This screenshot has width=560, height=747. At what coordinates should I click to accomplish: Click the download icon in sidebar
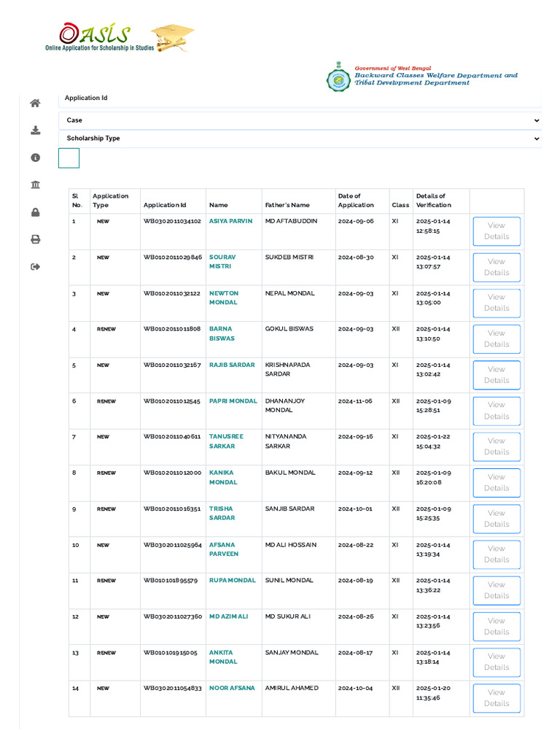pos(35,131)
